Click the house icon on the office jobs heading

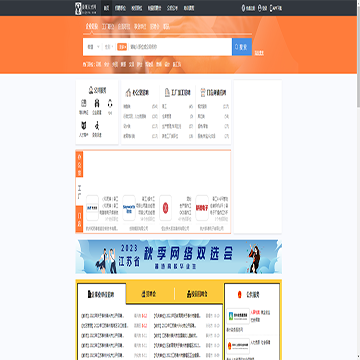(127, 93)
